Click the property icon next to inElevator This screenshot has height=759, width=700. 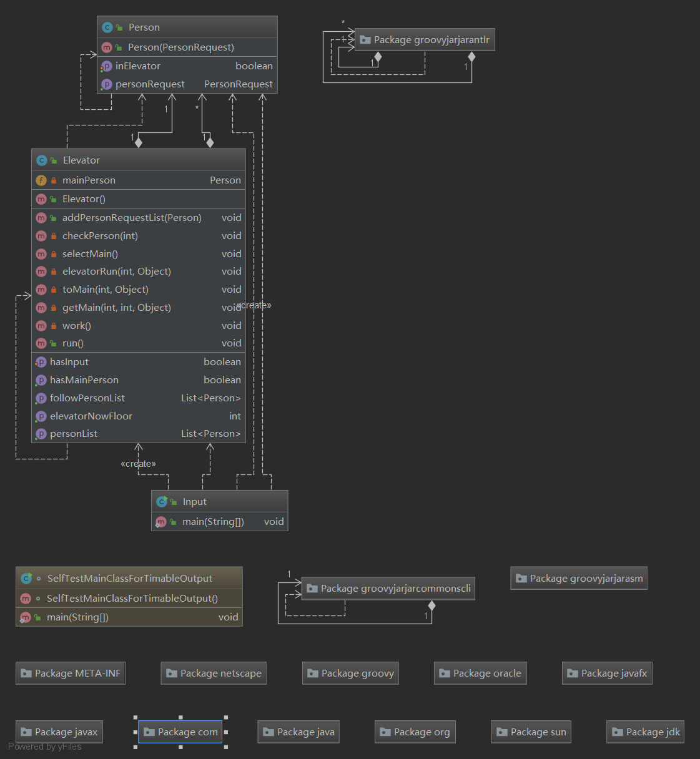tap(107, 66)
